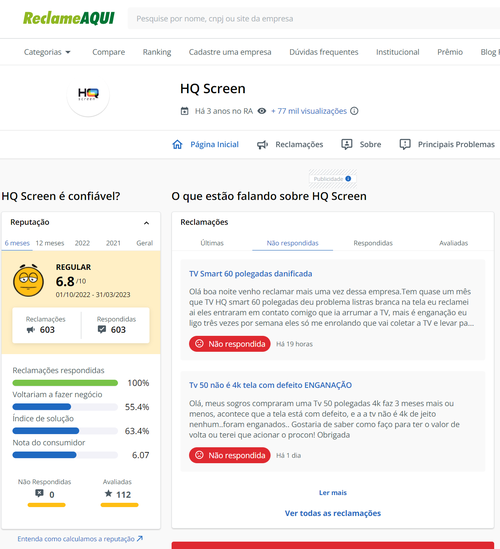Click the HQ Screen company logo

tap(88, 95)
